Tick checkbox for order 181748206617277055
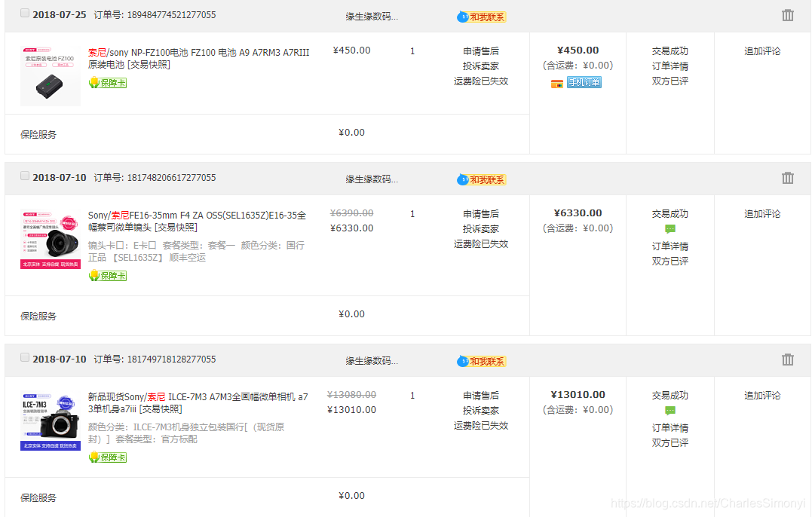The width and height of the screenshot is (812, 517). click(25, 176)
